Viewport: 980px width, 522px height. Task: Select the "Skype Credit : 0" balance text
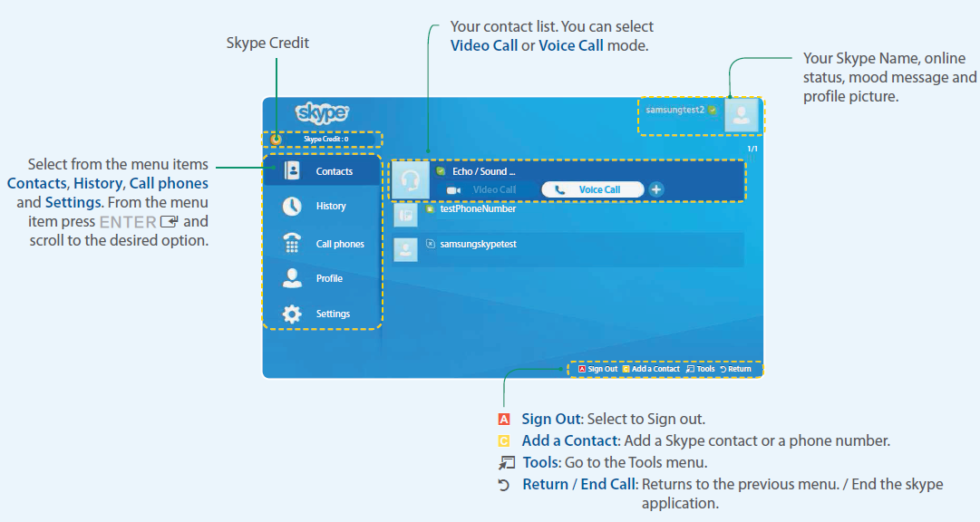(x=325, y=140)
